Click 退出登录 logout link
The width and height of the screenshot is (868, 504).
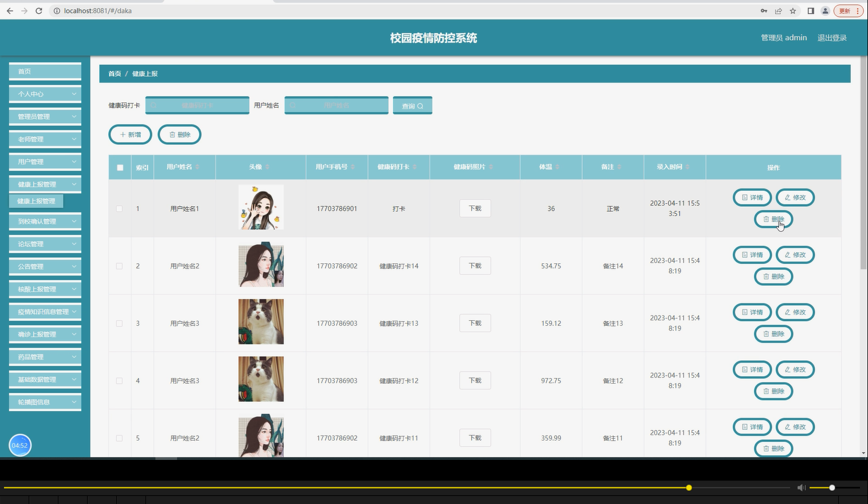click(832, 38)
